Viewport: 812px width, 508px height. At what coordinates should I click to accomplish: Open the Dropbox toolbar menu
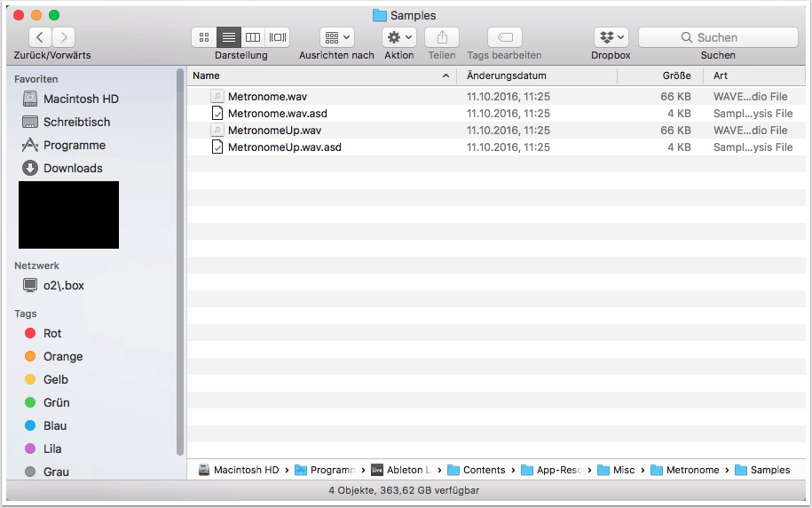(x=611, y=37)
